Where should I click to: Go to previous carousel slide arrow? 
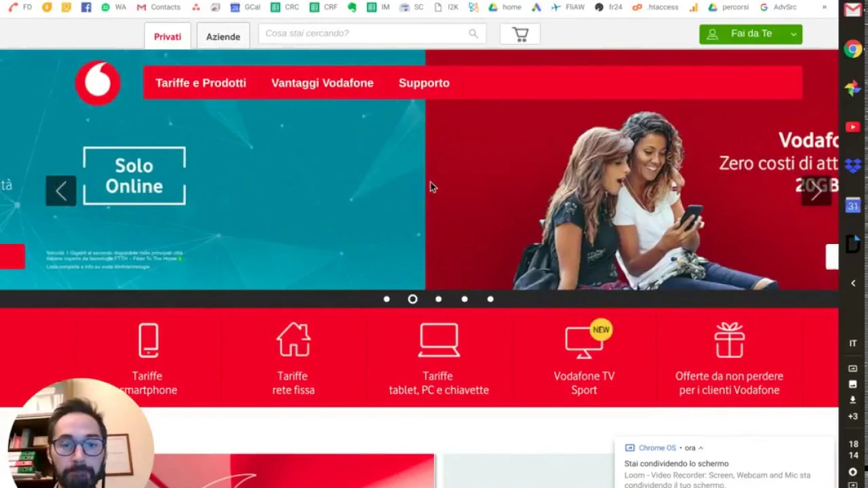pos(61,191)
